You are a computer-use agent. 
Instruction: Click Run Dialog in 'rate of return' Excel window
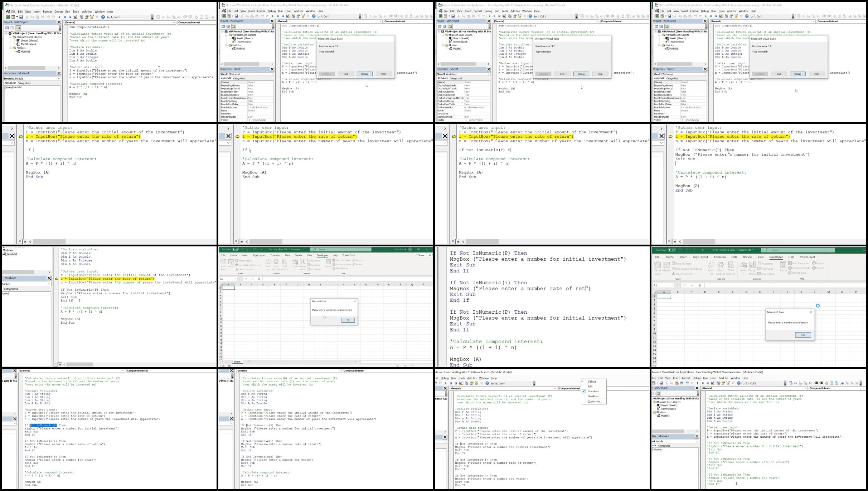coord(766,274)
